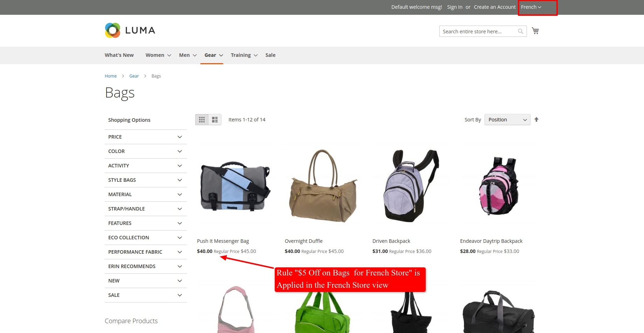Click the Driven Backpack image
The width and height of the screenshot is (644, 333).
pyautogui.click(x=411, y=187)
